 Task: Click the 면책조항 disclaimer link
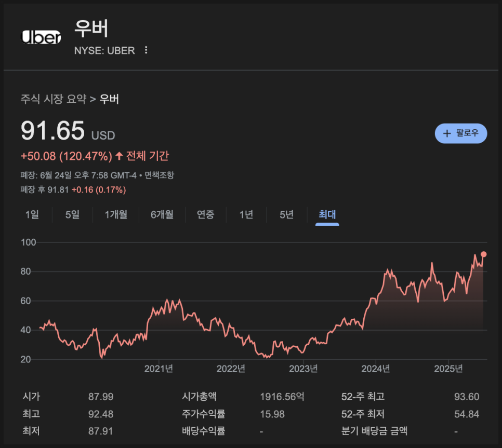click(x=159, y=175)
